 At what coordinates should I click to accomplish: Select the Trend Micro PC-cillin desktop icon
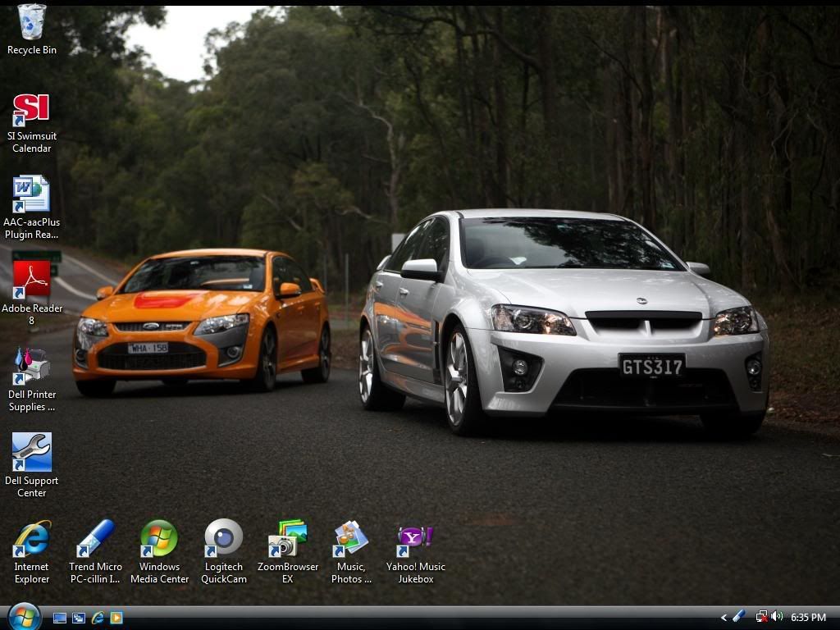pyautogui.click(x=95, y=539)
